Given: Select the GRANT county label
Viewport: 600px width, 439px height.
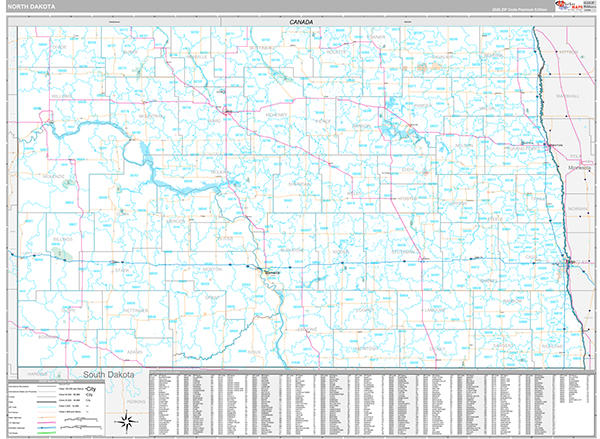Looking at the screenshot, I should point(212,298).
